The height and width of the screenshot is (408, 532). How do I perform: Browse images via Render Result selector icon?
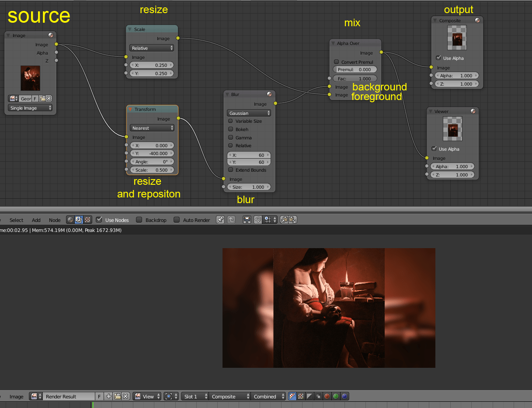click(x=36, y=396)
